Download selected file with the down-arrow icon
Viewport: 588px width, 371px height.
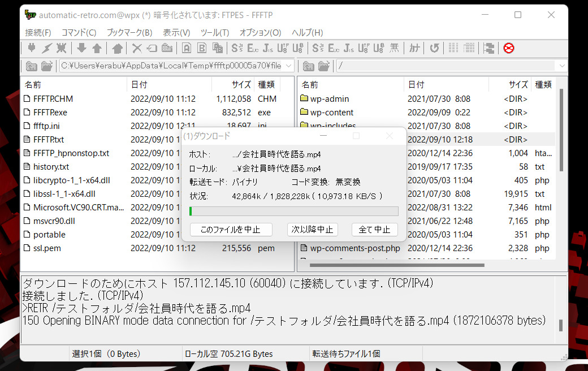pyautogui.click(x=82, y=48)
